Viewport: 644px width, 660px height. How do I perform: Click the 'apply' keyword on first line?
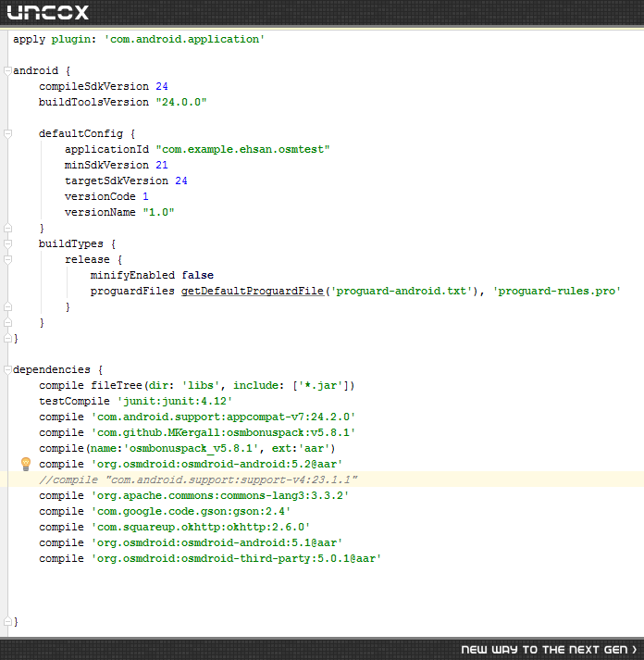[x=29, y=39]
